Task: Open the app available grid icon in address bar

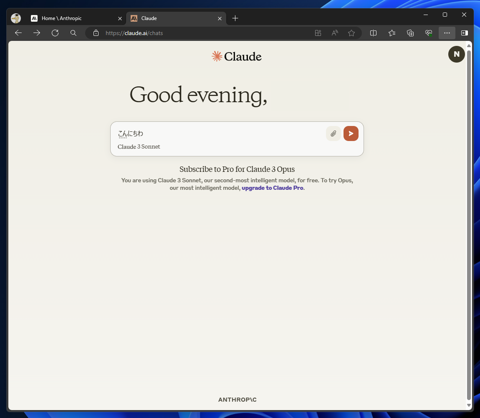Action: click(x=318, y=33)
